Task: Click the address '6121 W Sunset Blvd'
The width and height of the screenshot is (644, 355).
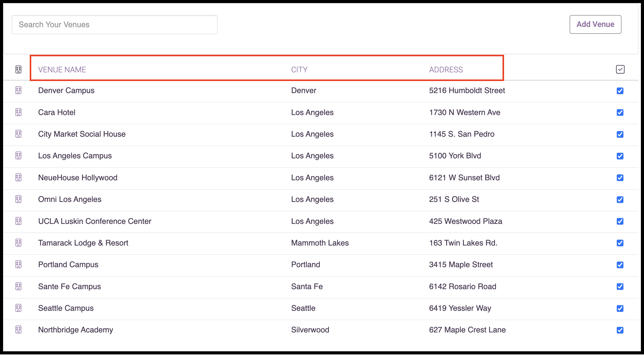Action: click(x=464, y=177)
